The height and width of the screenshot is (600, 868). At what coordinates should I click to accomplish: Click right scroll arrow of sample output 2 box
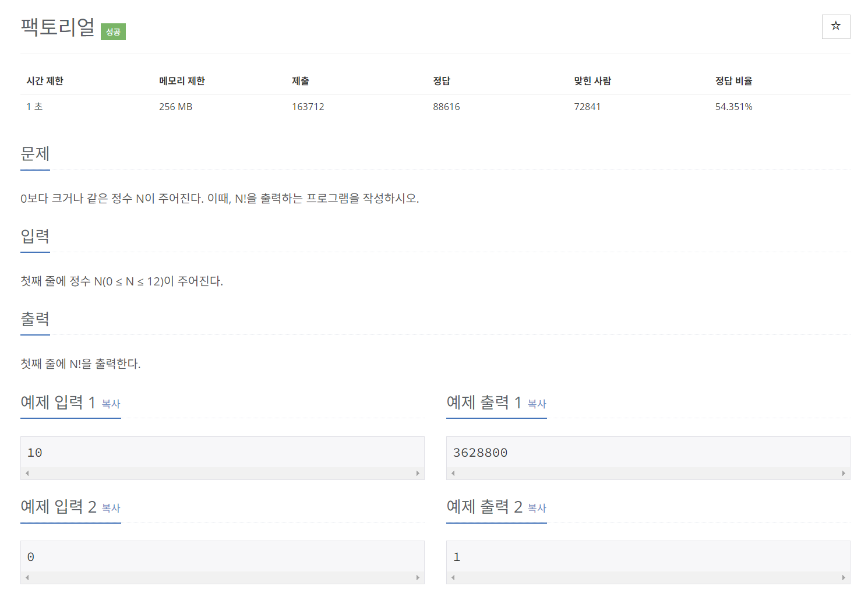844,577
